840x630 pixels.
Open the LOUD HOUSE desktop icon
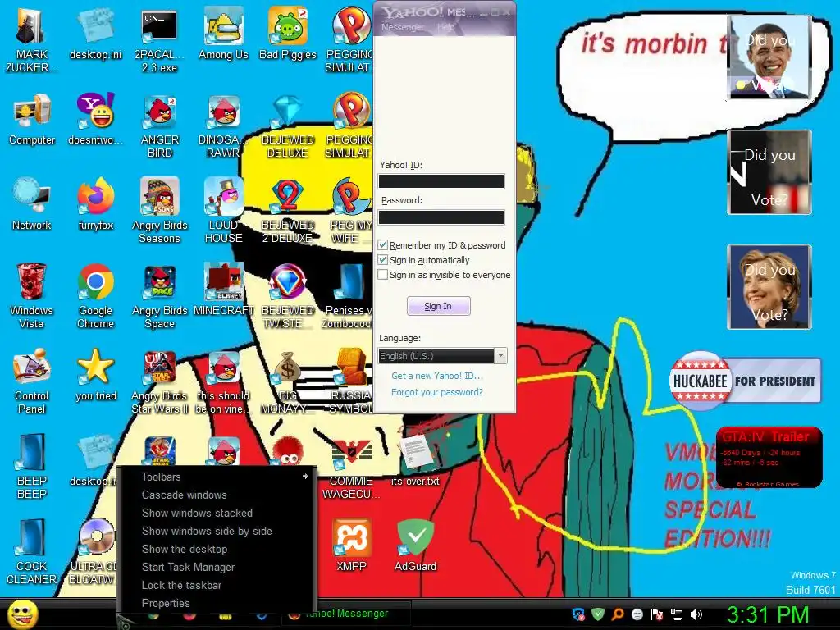pyautogui.click(x=223, y=211)
